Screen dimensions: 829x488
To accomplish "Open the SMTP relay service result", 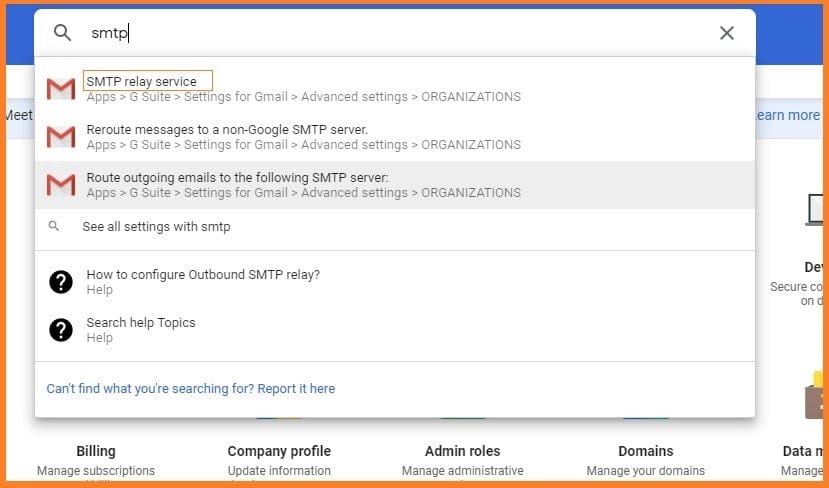I will [394, 89].
